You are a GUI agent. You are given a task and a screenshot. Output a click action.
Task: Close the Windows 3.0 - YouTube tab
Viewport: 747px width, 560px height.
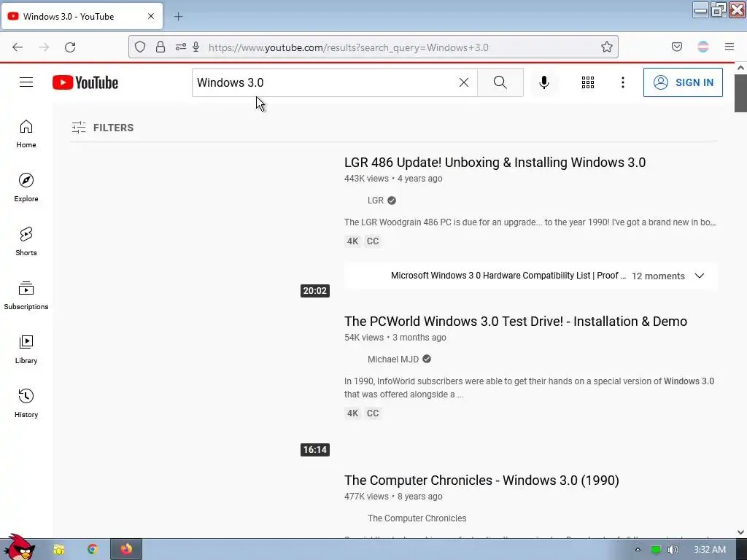151,16
